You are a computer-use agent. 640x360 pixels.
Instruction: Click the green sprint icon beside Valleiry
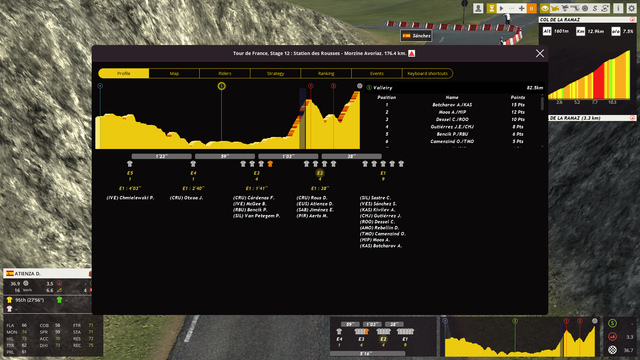[369, 87]
